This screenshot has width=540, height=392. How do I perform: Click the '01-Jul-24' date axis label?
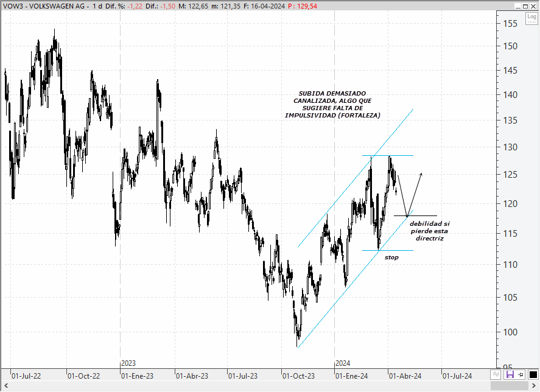[457, 376]
